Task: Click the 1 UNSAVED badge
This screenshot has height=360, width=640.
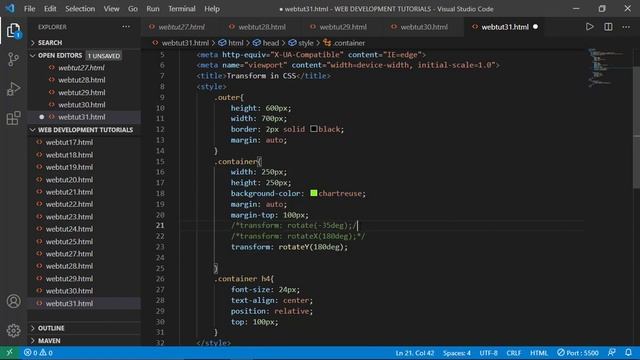Action: point(104,56)
